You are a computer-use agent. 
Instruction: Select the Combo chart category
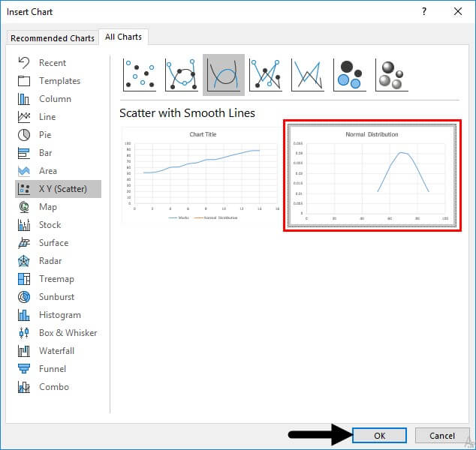coord(58,387)
